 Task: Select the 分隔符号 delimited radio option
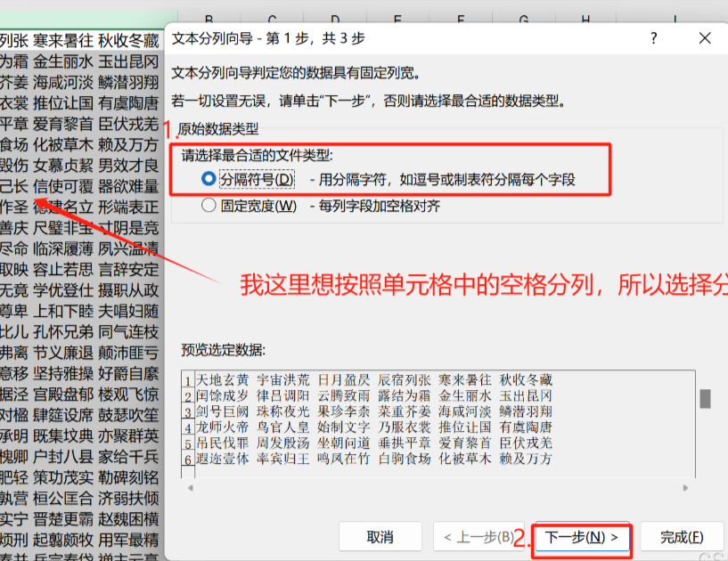(x=209, y=179)
